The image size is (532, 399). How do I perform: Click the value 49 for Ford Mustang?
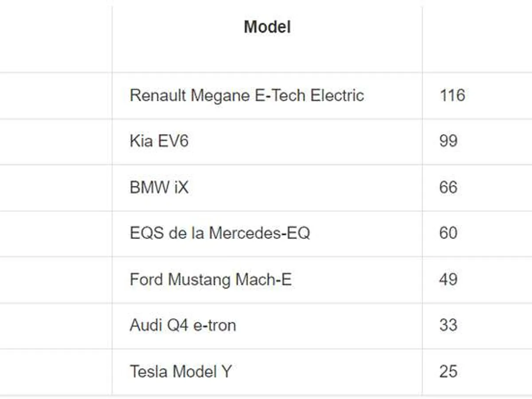click(x=448, y=280)
